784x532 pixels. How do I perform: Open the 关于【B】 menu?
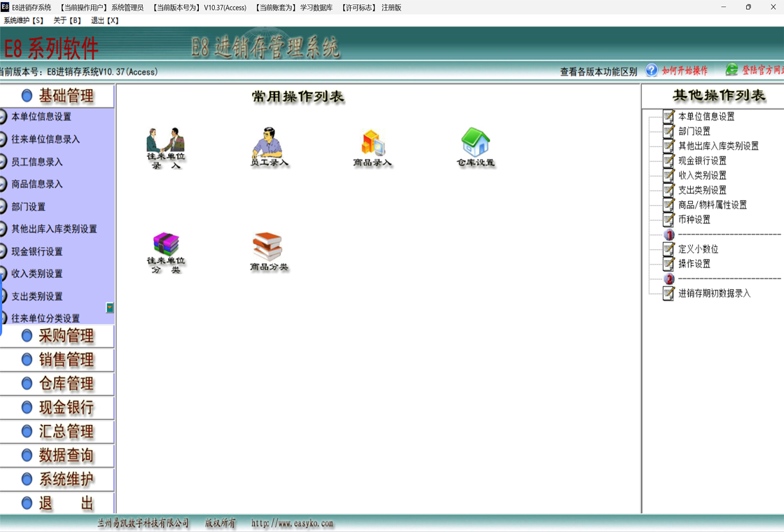click(67, 21)
